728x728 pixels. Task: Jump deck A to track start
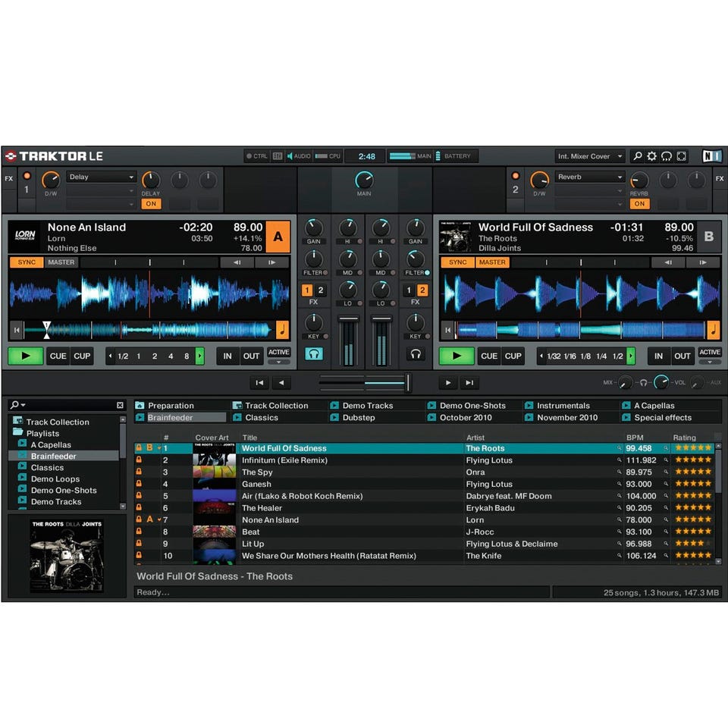point(17,330)
